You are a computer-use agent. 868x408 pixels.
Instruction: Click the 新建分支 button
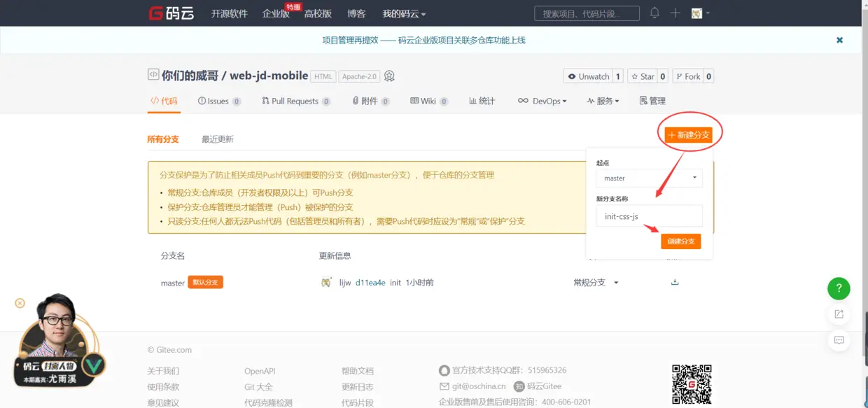[688, 134]
